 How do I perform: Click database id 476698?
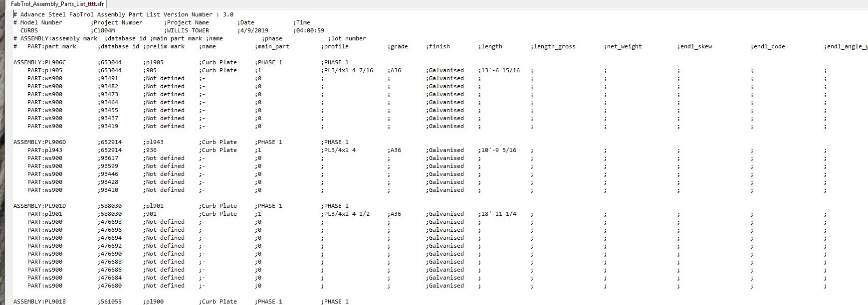[111, 222]
